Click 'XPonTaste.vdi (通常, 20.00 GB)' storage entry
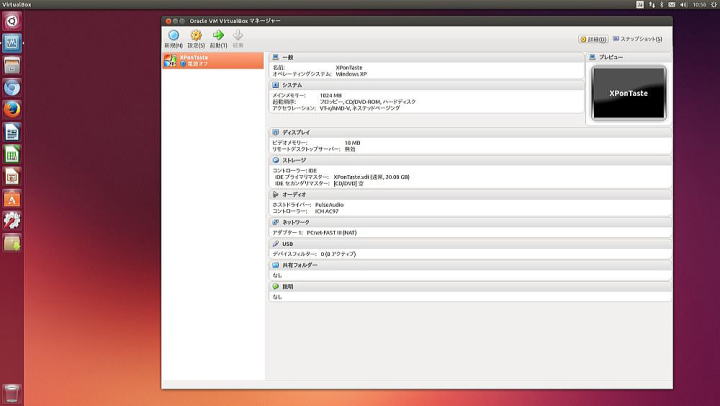 (371, 177)
